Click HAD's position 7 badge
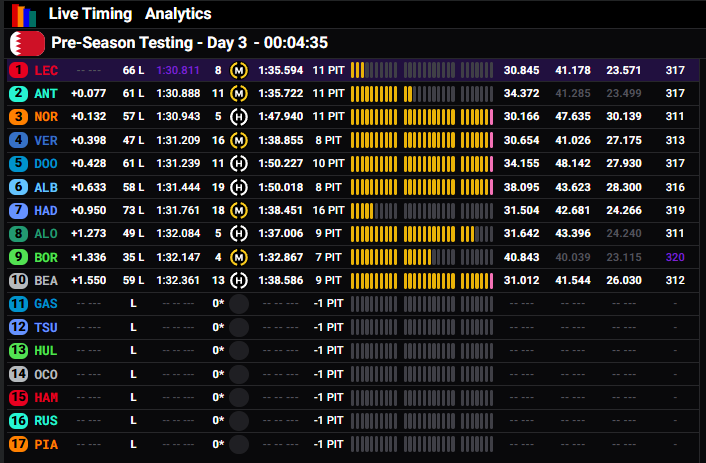The height and width of the screenshot is (463, 706). 18,210
